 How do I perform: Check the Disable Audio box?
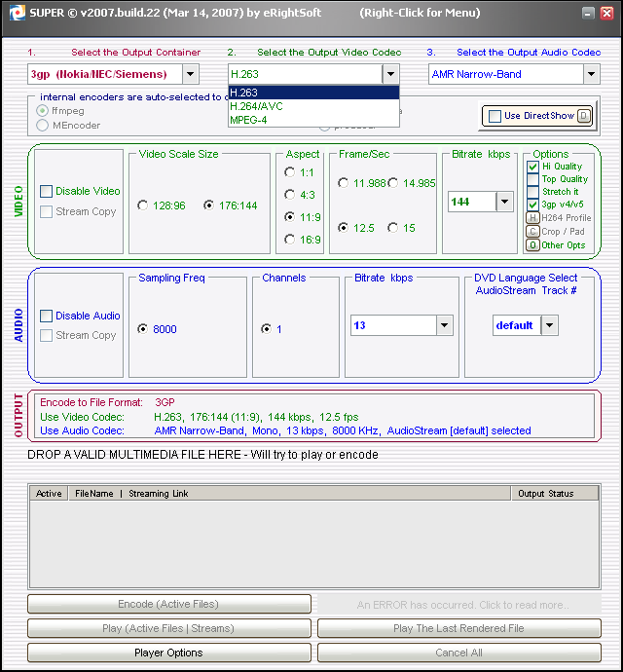coord(47,316)
